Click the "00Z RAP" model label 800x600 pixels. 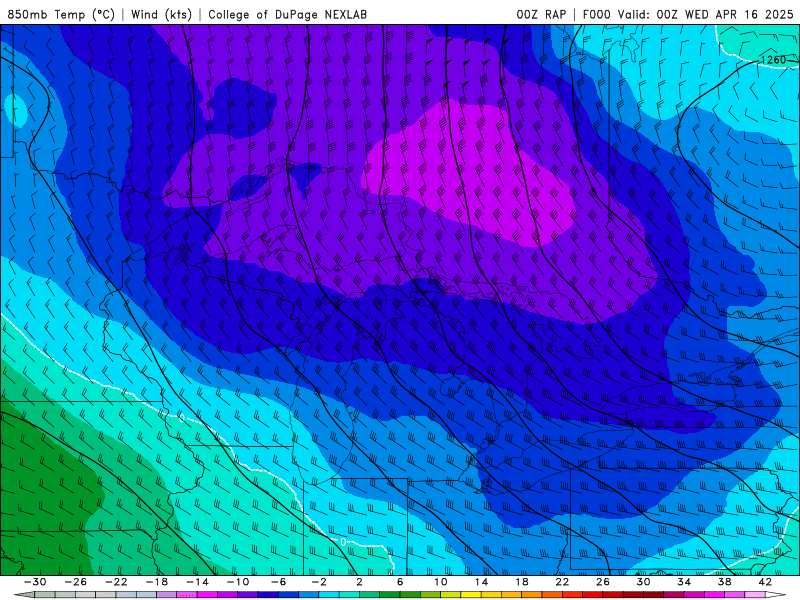(x=541, y=14)
